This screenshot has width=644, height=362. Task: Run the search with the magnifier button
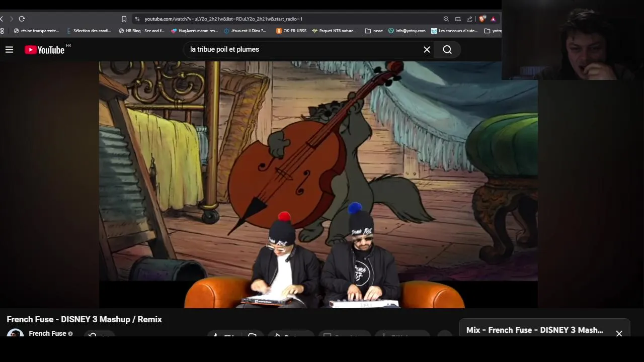point(447,49)
